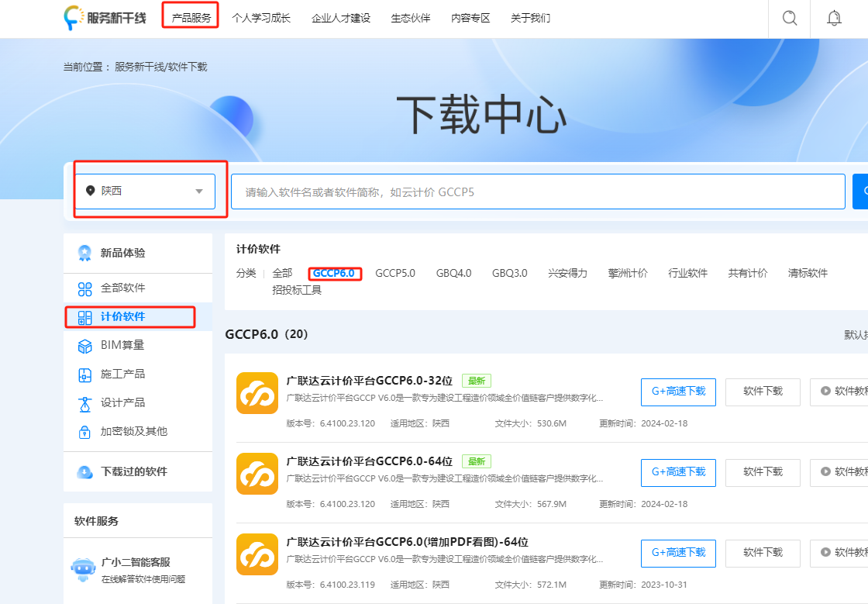Click the 下载过的软件 cloud icon
Image resolution: width=868 pixels, height=604 pixels.
[84, 471]
